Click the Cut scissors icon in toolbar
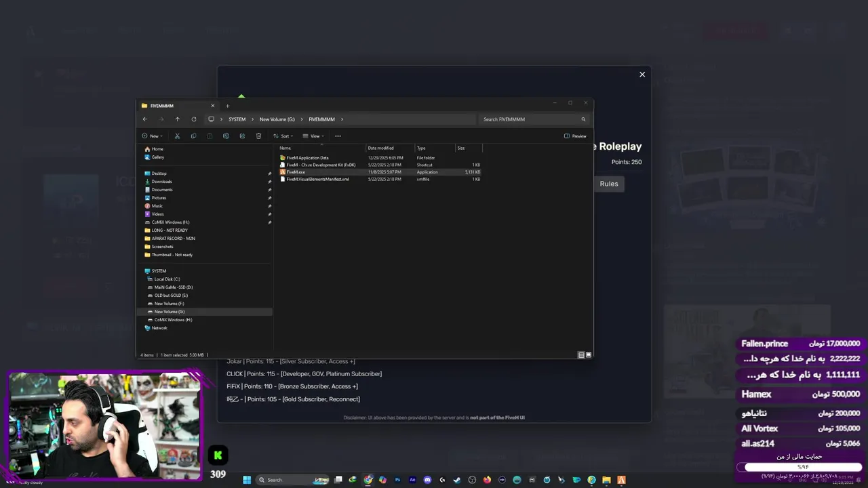 (177, 136)
